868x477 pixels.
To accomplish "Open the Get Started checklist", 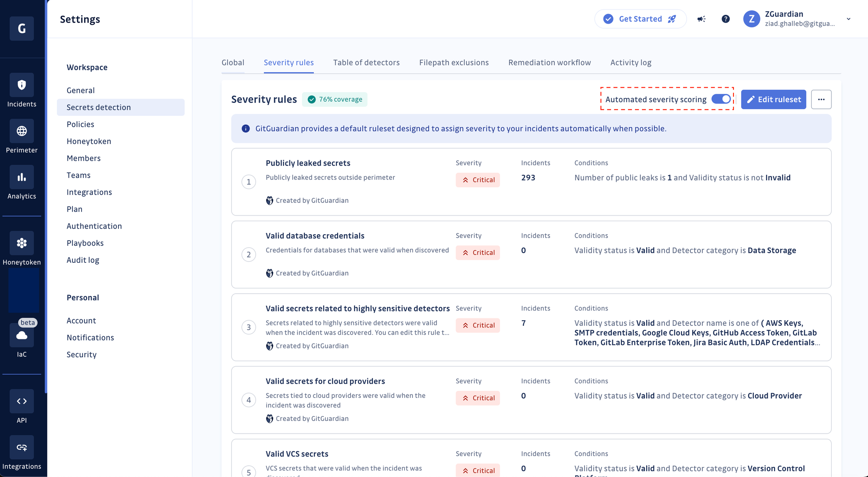I will point(640,19).
